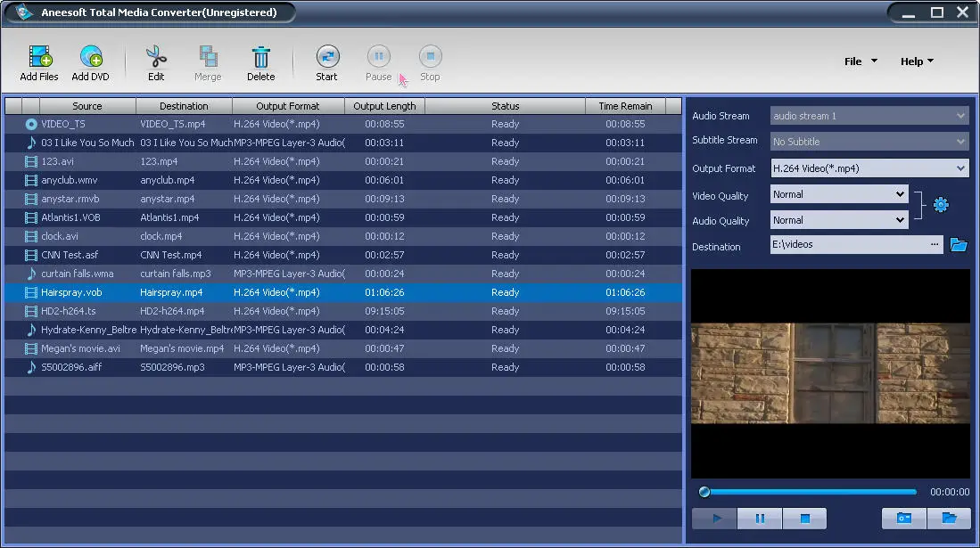
Task: Click the music note icon beside S5002896.aiff
Action: [30, 367]
